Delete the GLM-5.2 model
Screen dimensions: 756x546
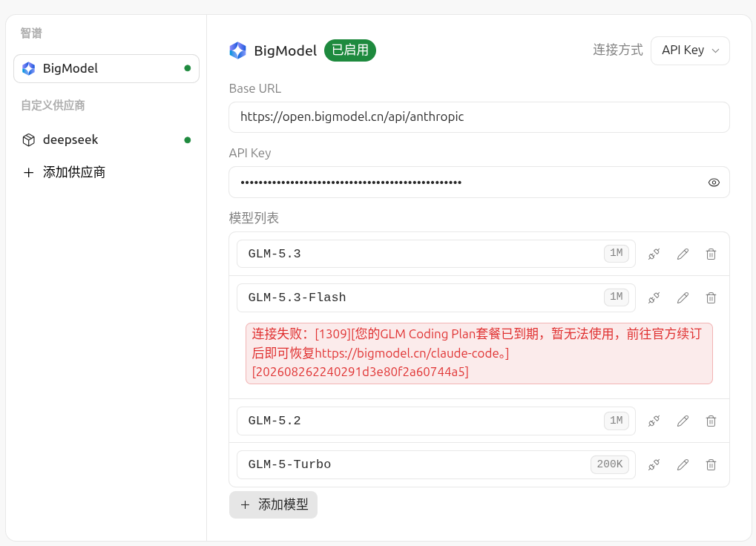711,421
